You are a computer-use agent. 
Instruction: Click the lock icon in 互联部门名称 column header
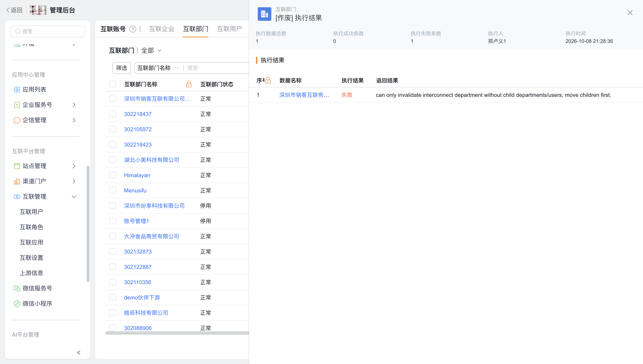click(189, 84)
